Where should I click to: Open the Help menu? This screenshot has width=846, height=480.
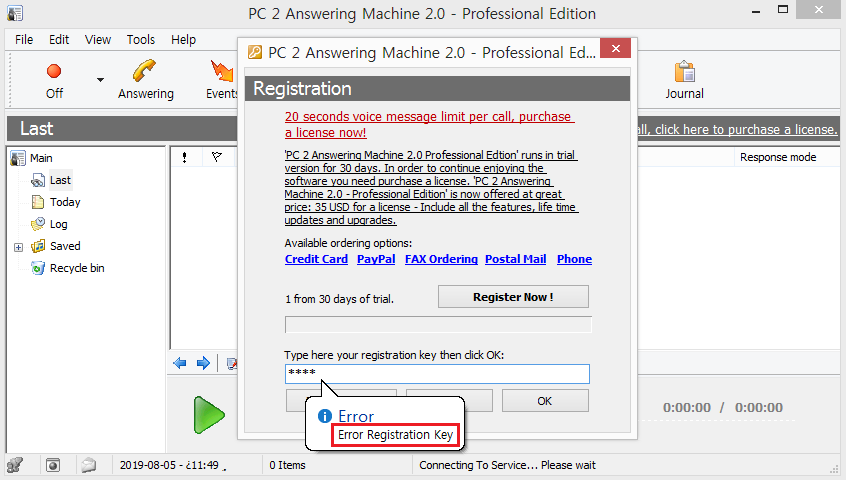pyautogui.click(x=183, y=39)
